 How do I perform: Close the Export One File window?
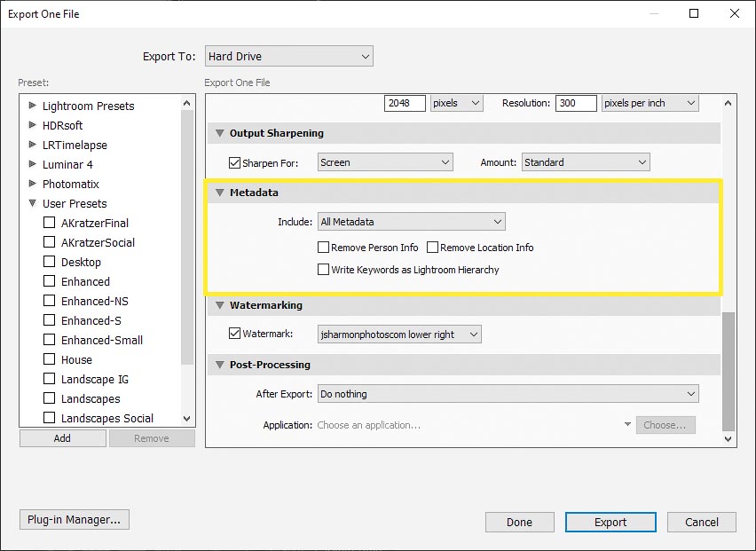[735, 13]
